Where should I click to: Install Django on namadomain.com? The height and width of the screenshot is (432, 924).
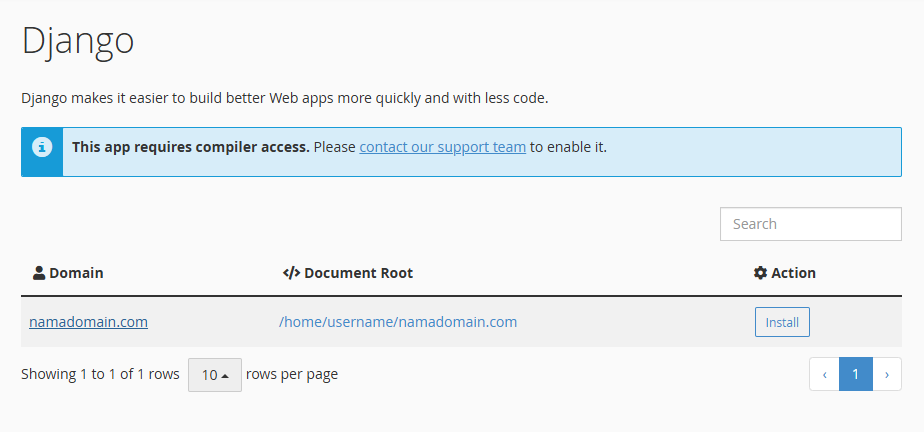(782, 322)
